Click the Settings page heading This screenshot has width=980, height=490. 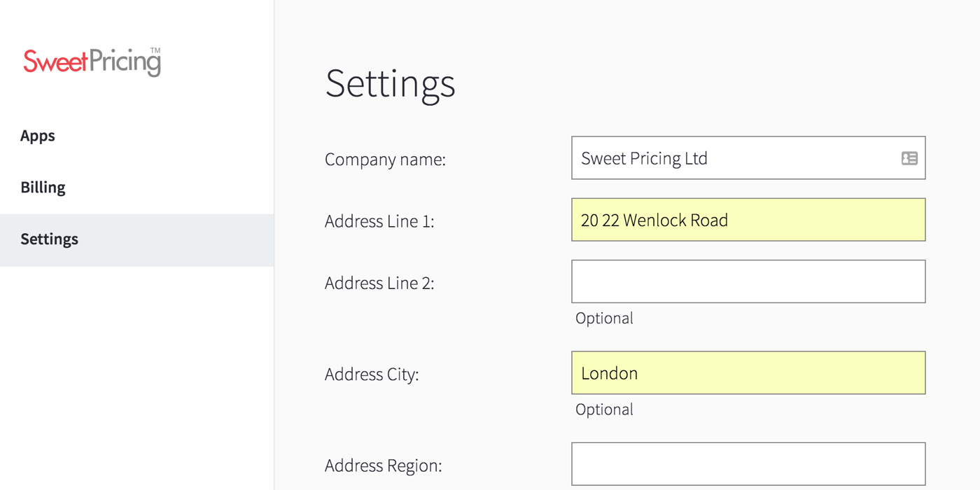(391, 84)
